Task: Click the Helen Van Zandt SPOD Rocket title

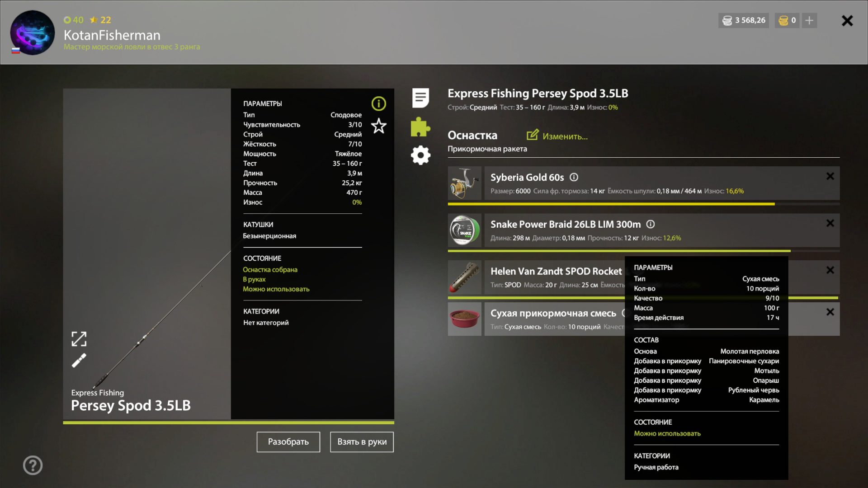Action: click(556, 271)
